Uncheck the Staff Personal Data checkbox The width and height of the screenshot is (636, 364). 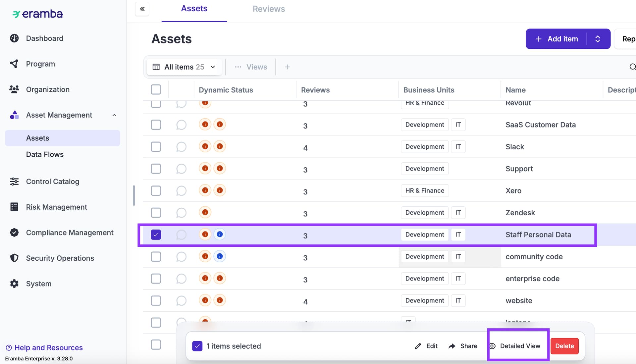point(156,234)
